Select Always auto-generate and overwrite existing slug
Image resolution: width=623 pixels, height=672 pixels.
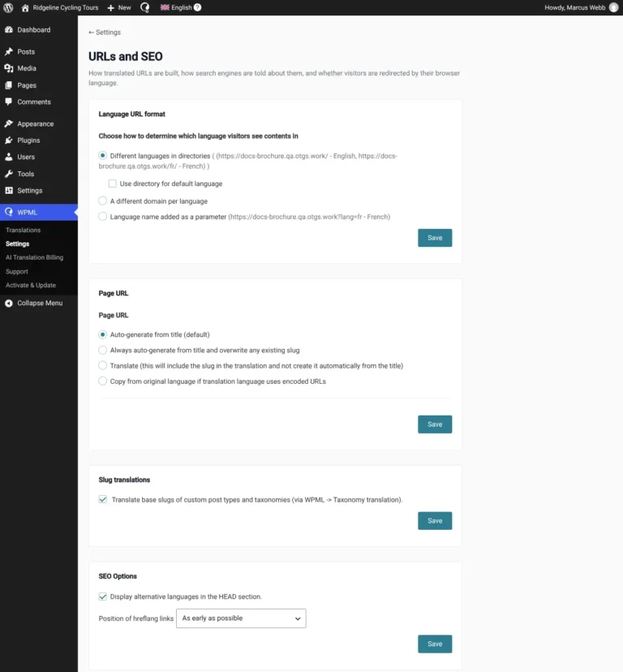[102, 350]
